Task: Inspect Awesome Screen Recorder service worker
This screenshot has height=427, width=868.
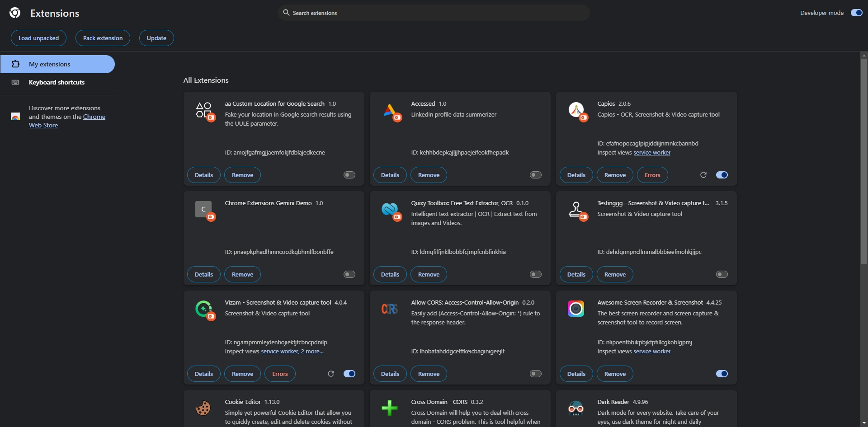Action: (652, 352)
